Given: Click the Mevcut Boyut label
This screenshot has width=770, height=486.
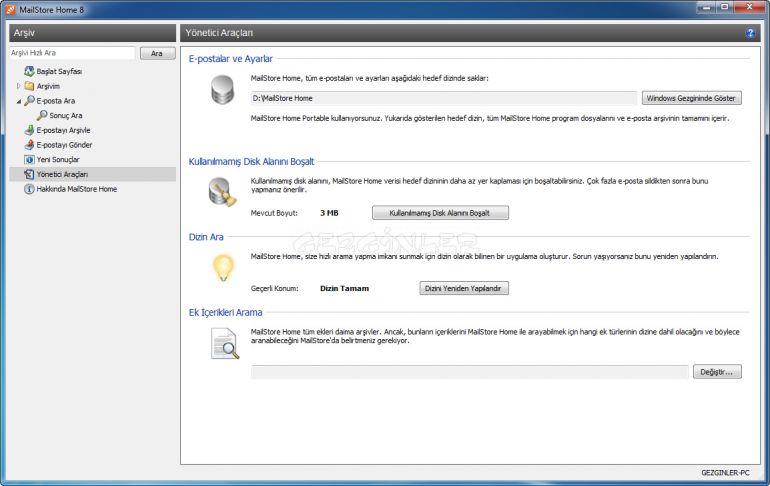Looking at the screenshot, I should pos(274,213).
